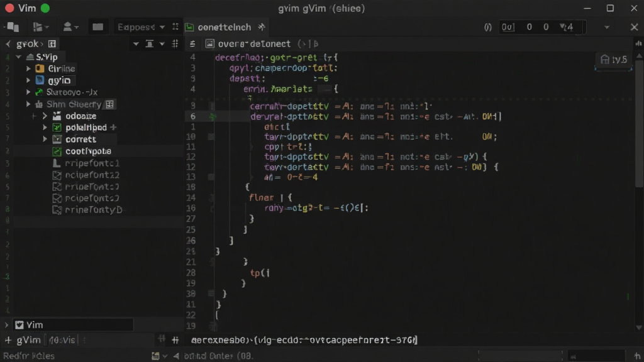Image resolution: width=644 pixels, height=362 pixels.
Task: Click the grid icon beside grok
Action: (x=52, y=43)
